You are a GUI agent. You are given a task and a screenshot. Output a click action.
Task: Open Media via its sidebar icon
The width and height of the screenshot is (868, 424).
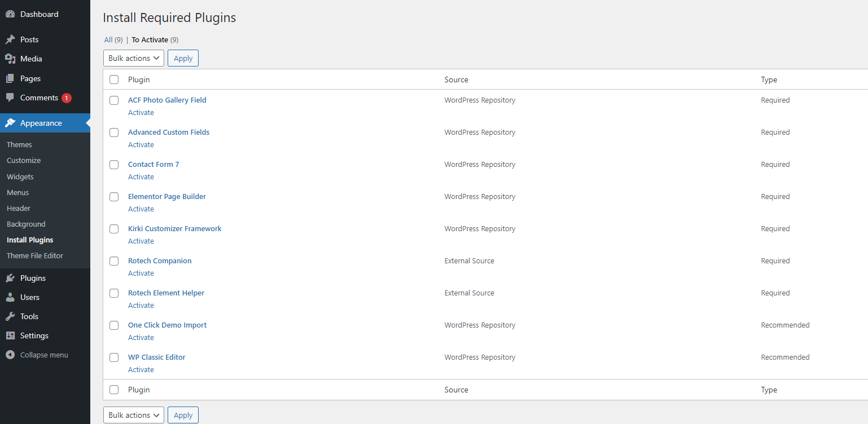pyautogui.click(x=10, y=59)
